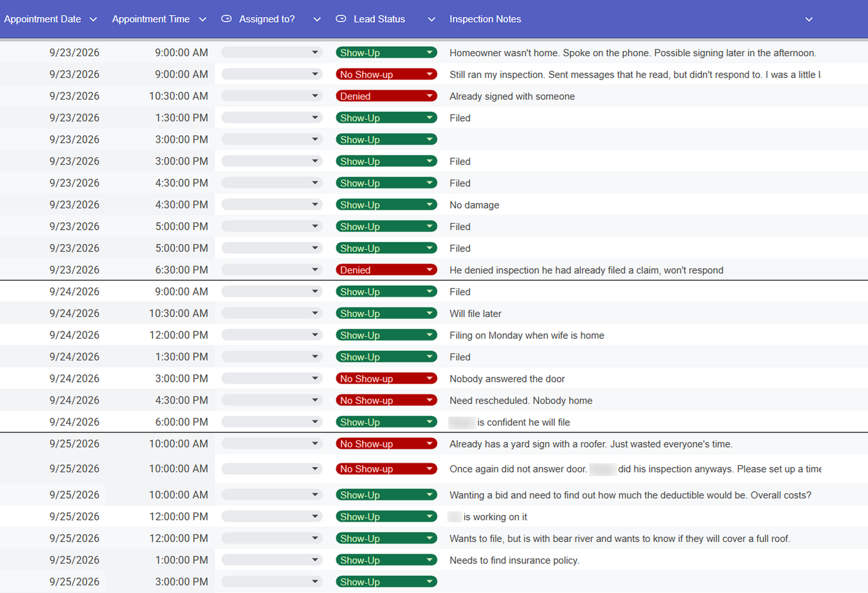Select the "6:30:00 PM" time cell
The width and height of the screenshot is (868, 593).
(181, 270)
